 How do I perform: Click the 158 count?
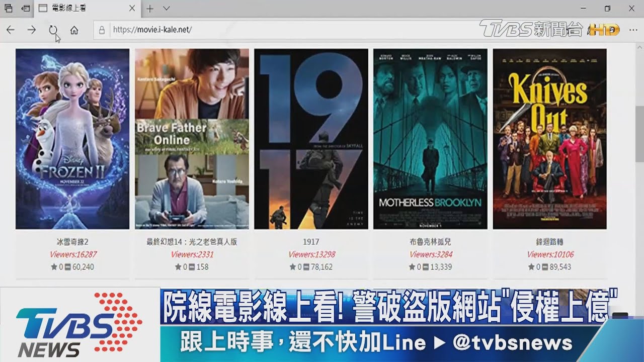pos(202,267)
